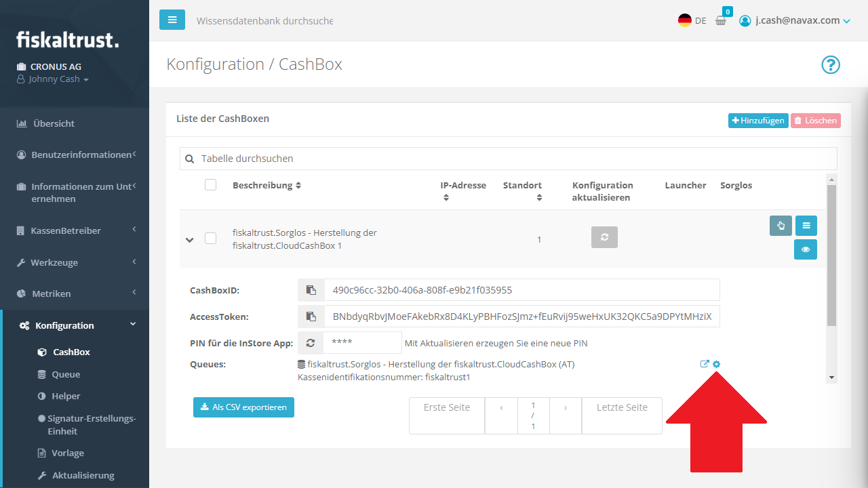Focus the Wissensdatenbank durchsuchen search field
The width and height of the screenshot is (868, 488).
[264, 21]
